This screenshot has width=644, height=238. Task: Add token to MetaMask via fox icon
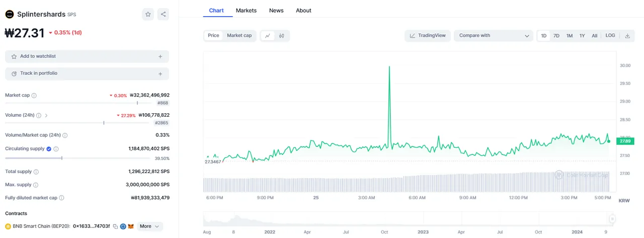click(131, 226)
